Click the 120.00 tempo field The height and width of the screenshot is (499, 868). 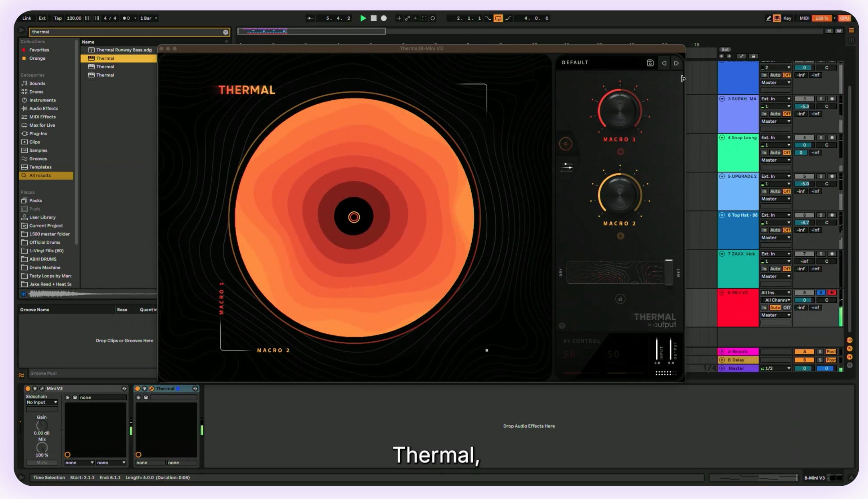point(74,18)
